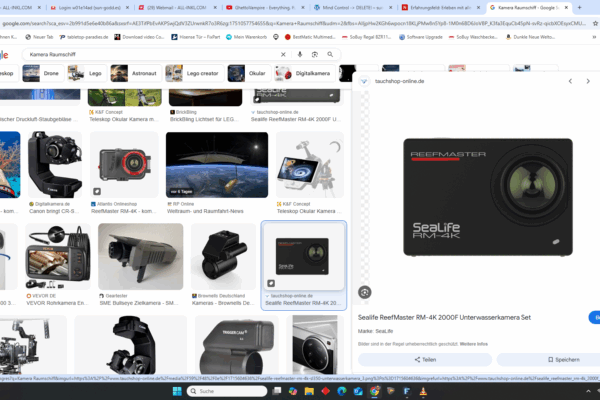The width and height of the screenshot is (600, 400).
Task: Select the VEVOR Rohrkamera thumbnail
Action: pos(58,256)
